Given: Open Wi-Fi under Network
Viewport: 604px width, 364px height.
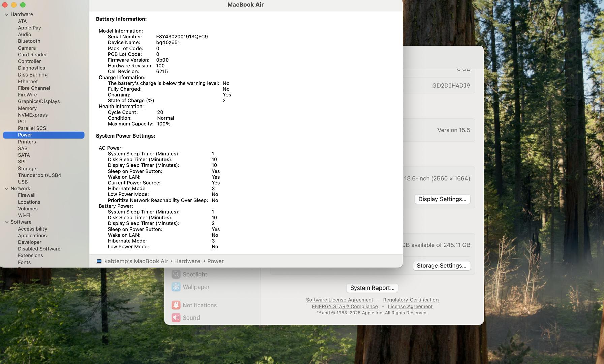Looking at the screenshot, I should coord(24,215).
